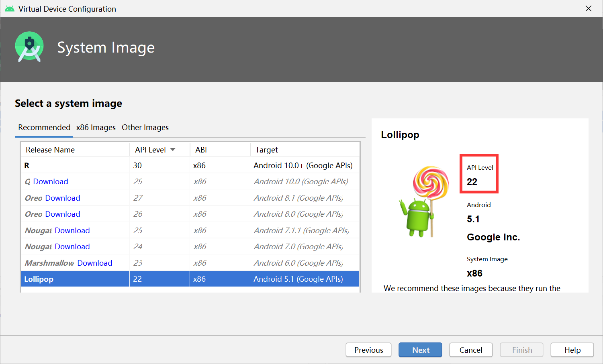Download the Oreo API 27 image
The height and width of the screenshot is (364, 603).
pos(63,197)
